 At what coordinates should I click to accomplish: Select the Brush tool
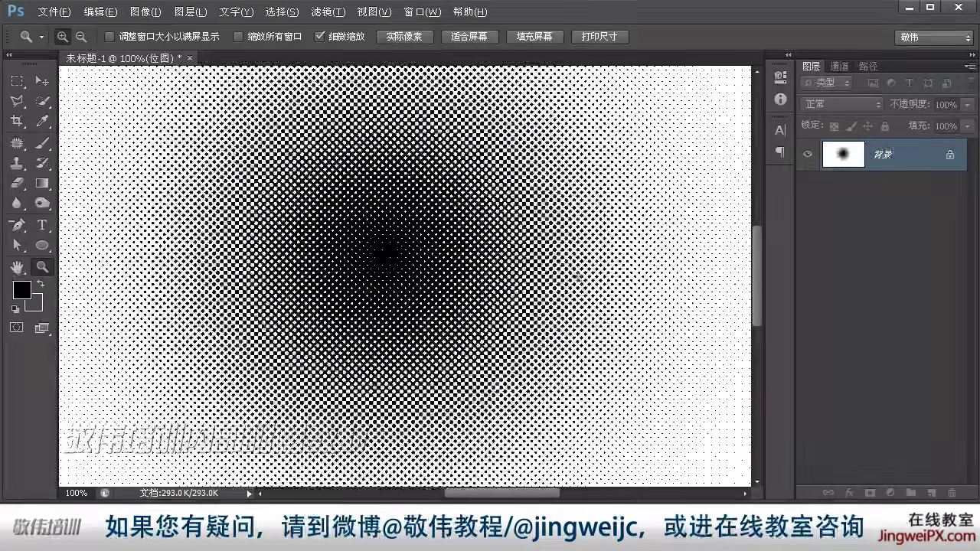tap(42, 143)
